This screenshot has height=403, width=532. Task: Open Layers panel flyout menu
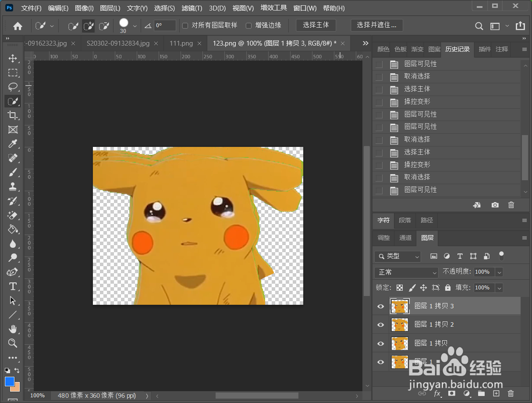(524, 238)
